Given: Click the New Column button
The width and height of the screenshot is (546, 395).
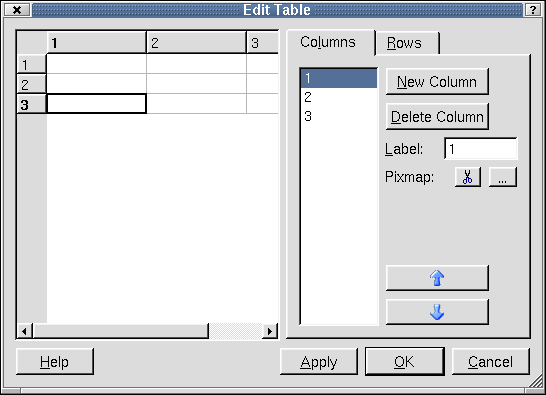Looking at the screenshot, I should coord(437,82).
